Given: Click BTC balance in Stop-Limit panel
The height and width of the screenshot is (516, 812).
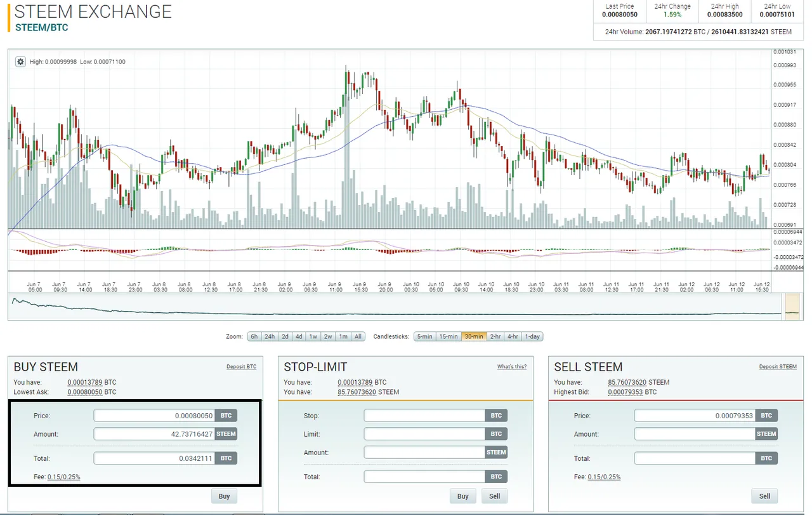Looking at the screenshot, I should pyautogui.click(x=355, y=382).
